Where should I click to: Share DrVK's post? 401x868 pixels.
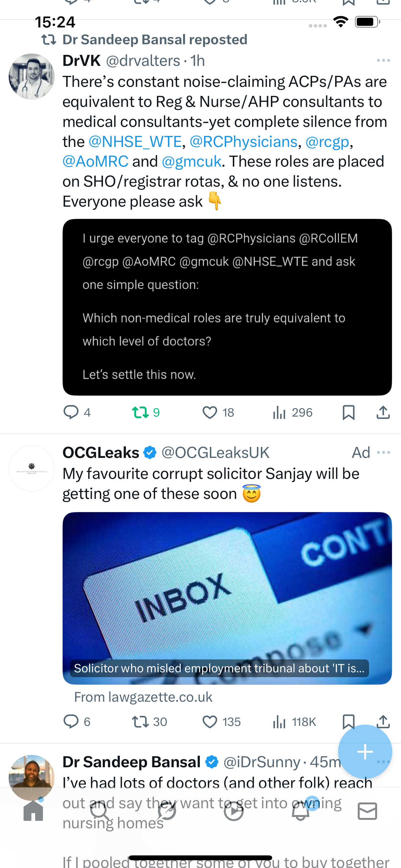point(383,412)
